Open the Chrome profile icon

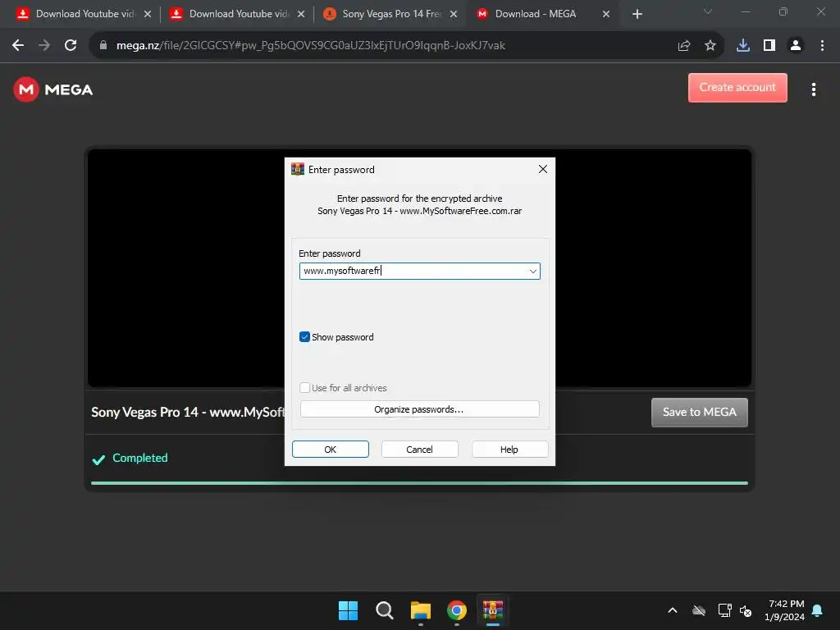(796, 46)
